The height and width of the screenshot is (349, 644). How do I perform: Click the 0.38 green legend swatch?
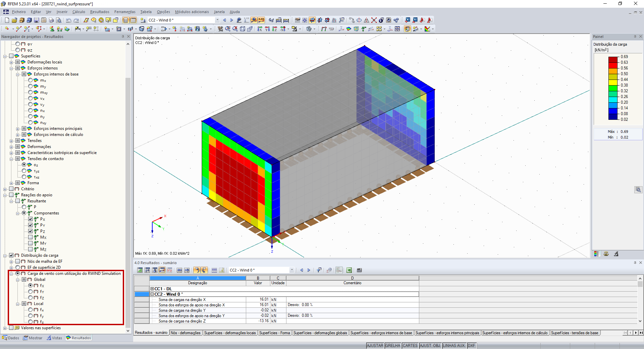(x=613, y=88)
